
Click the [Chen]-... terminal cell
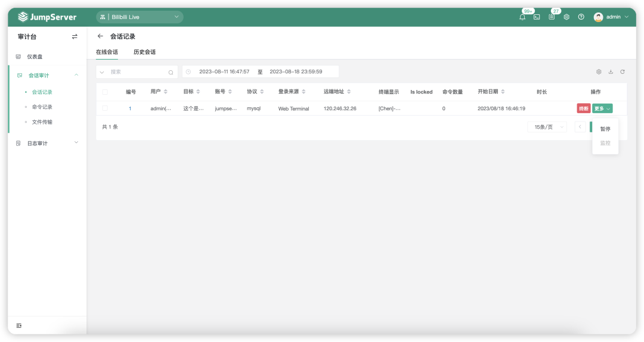click(389, 108)
